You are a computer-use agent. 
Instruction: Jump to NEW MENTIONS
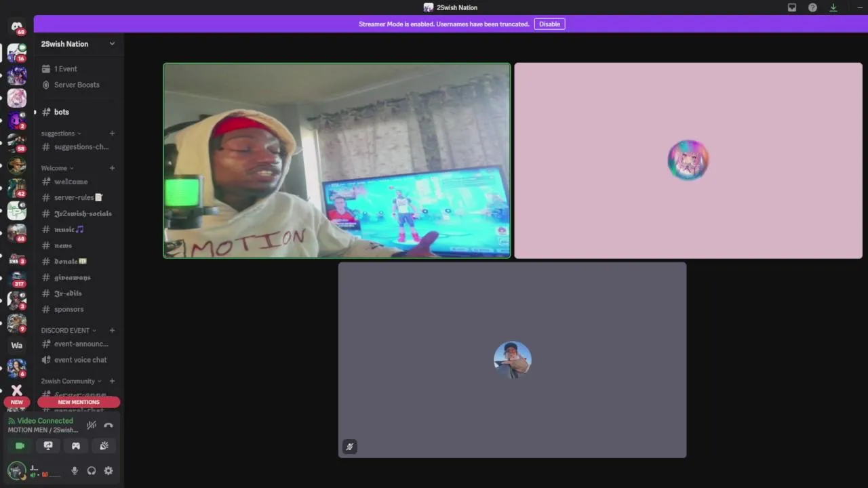point(79,402)
